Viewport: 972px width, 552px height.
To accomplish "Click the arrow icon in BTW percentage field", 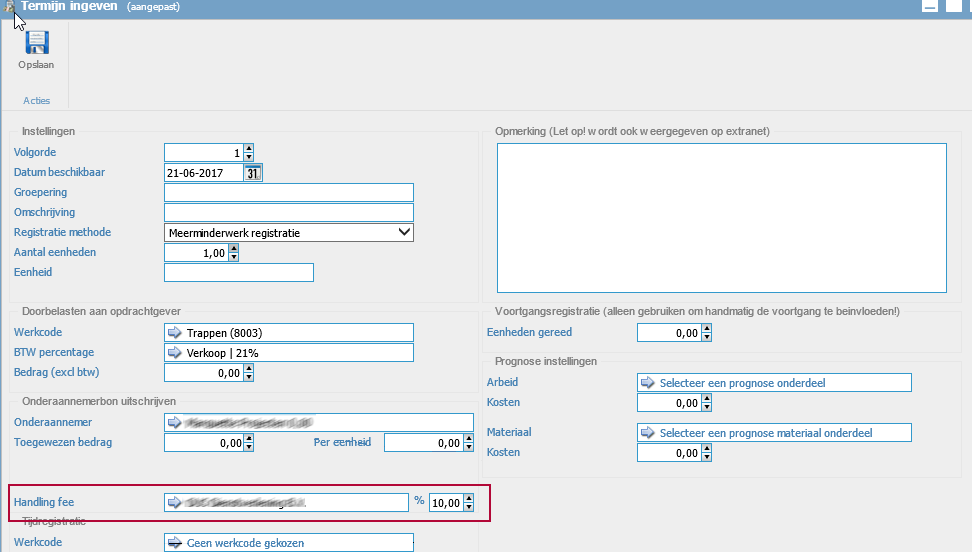I will (175, 353).
